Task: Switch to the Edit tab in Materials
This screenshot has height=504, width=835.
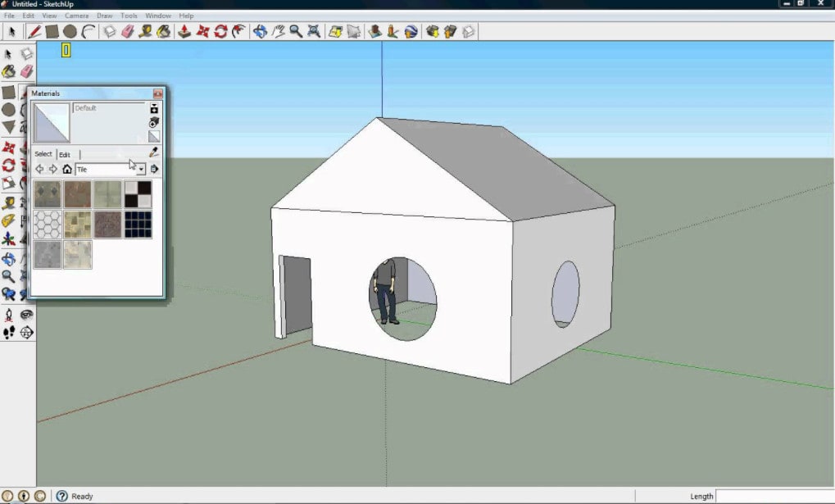Action: pyautogui.click(x=64, y=154)
